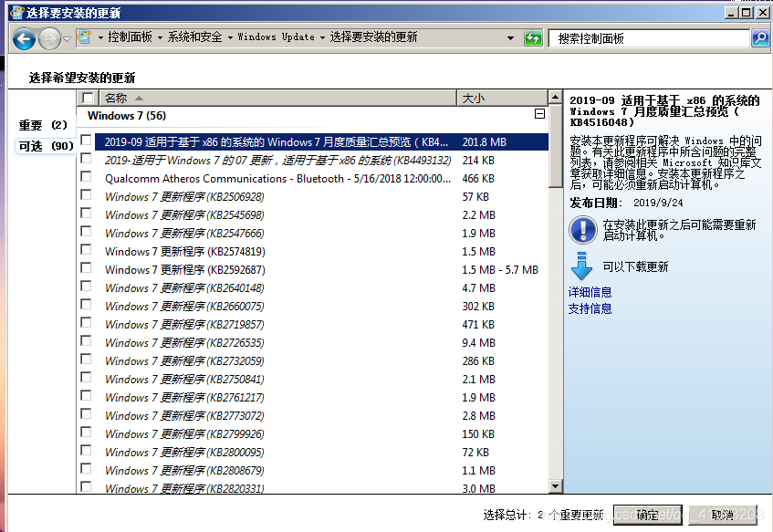Click the 201.8 MB size cell
This screenshot has height=532, width=773.
[x=484, y=142]
